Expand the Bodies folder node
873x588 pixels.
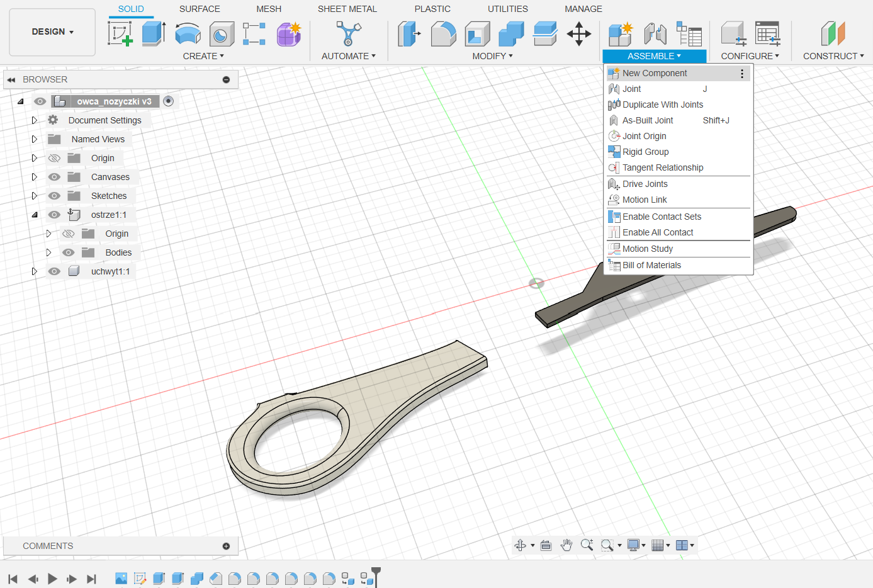48,252
